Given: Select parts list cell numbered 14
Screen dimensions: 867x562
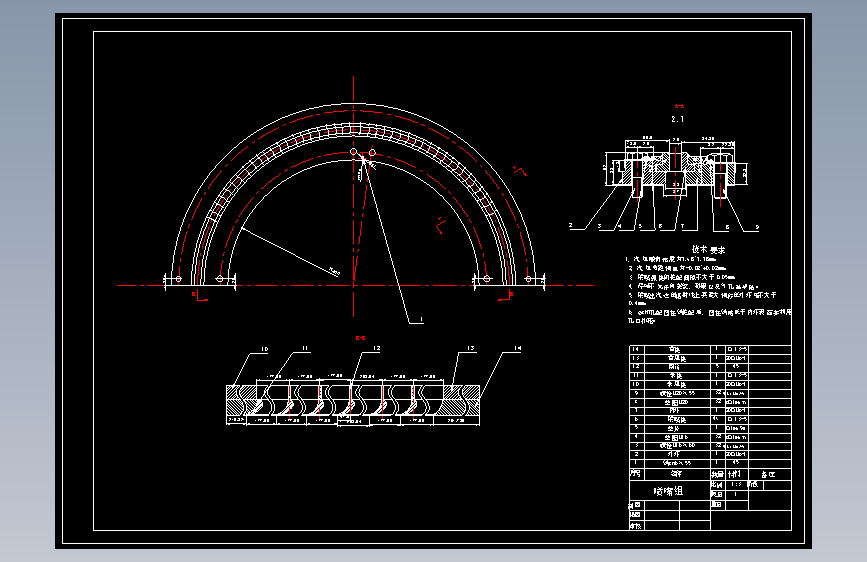Looking at the screenshot, I should (x=635, y=349).
